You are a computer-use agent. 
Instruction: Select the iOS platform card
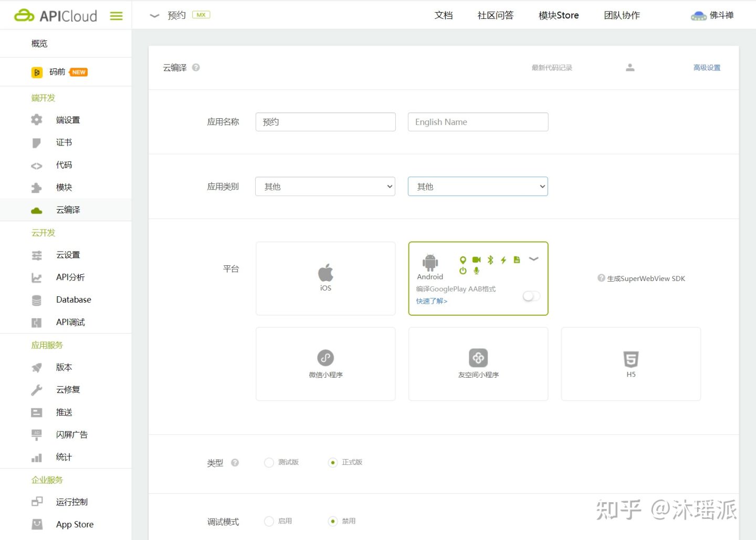(x=325, y=278)
